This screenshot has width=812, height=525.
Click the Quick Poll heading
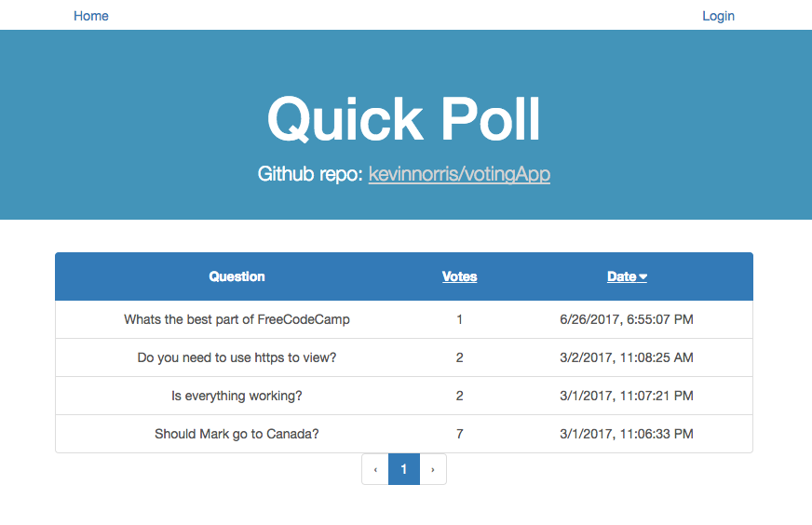click(x=404, y=119)
